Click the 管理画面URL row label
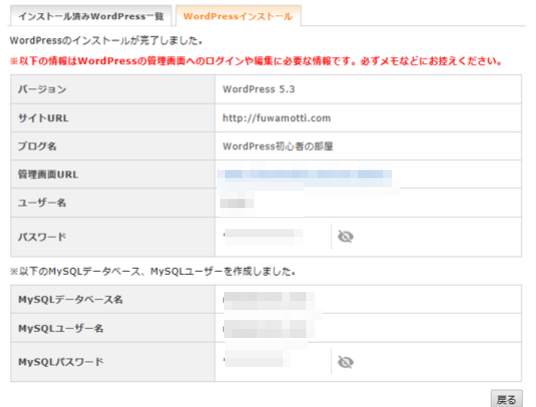 point(48,174)
